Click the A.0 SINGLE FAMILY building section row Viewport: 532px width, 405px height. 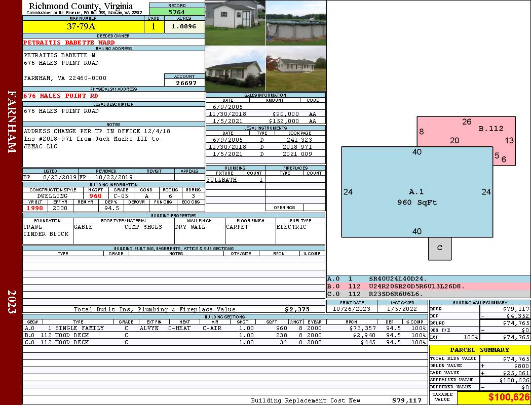pyautogui.click(x=225, y=328)
